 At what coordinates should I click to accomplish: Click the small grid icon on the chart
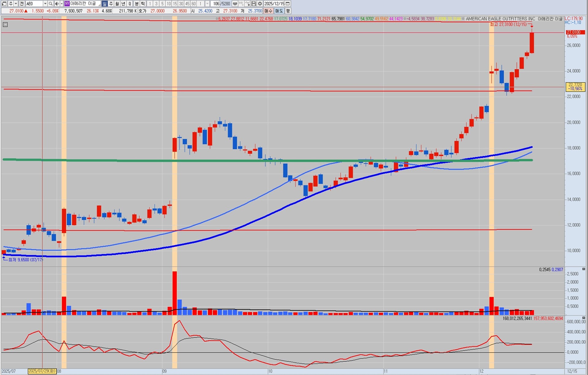pyautogui.click(x=5, y=25)
